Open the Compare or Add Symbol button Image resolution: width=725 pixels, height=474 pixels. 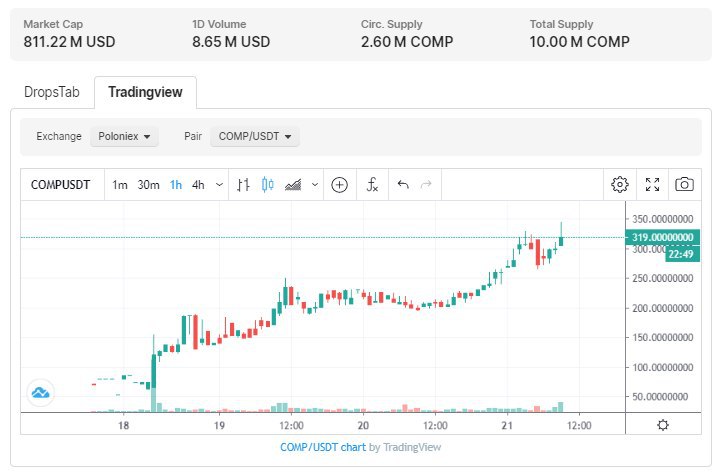340,185
